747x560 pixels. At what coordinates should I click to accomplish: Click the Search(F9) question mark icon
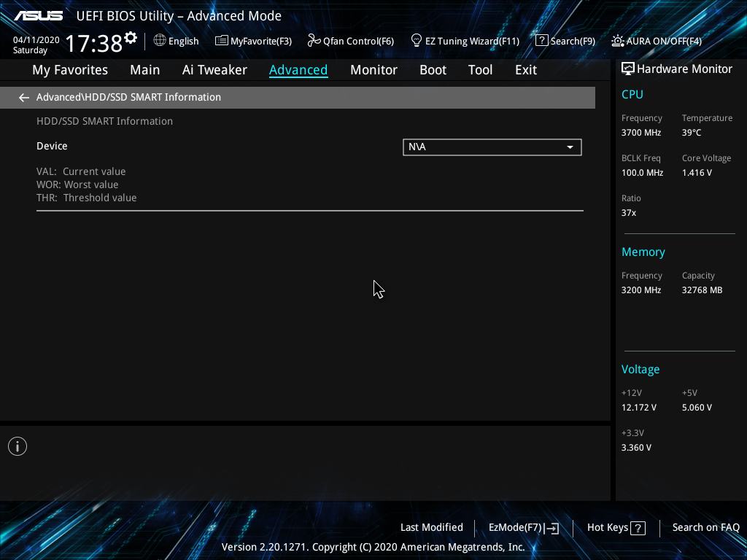point(542,41)
